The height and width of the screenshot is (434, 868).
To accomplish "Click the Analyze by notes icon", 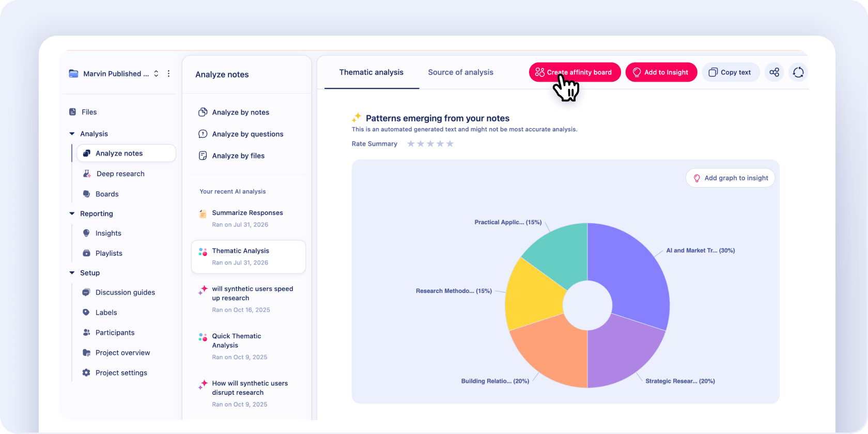I will pyautogui.click(x=203, y=112).
